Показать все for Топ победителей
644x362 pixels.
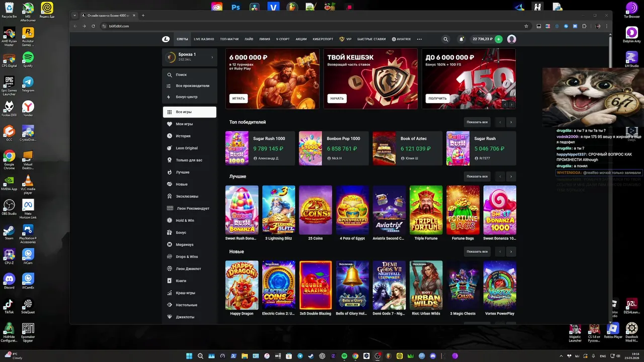(x=477, y=122)
